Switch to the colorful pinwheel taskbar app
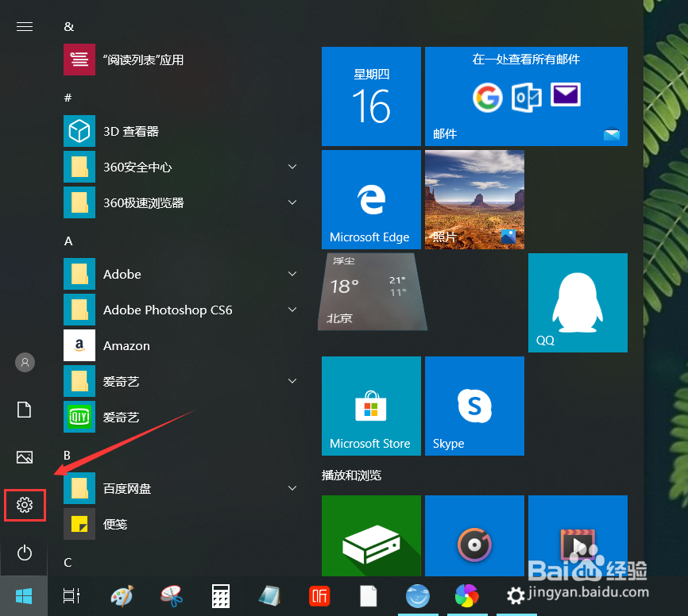The height and width of the screenshot is (616, 688). coord(467,596)
